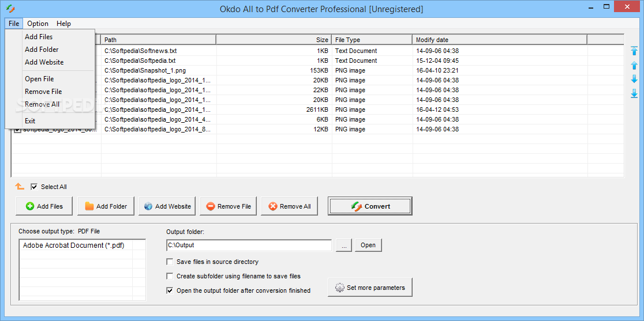The width and height of the screenshot is (644, 321).
Task: Click the Add Folder button
Action: tap(106, 206)
